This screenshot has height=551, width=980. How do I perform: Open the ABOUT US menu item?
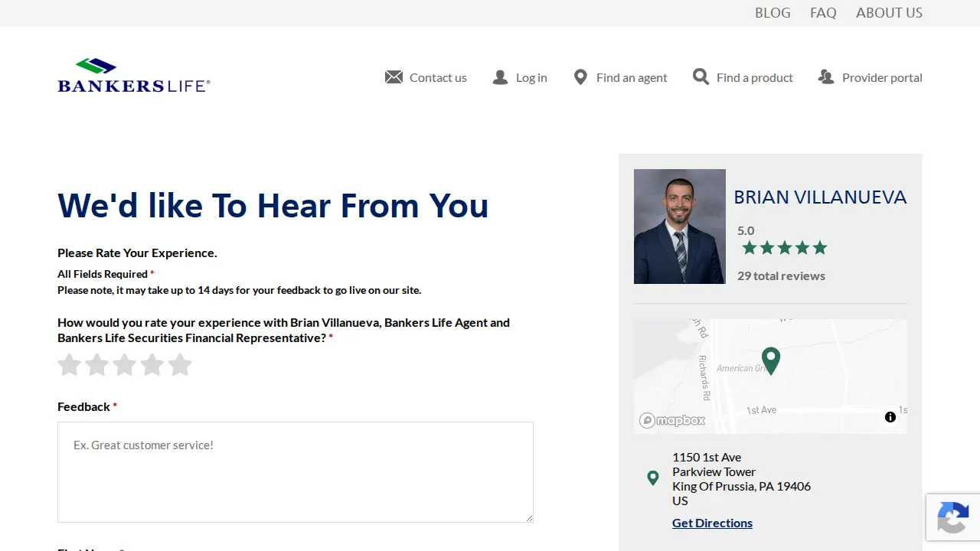[889, 13]
